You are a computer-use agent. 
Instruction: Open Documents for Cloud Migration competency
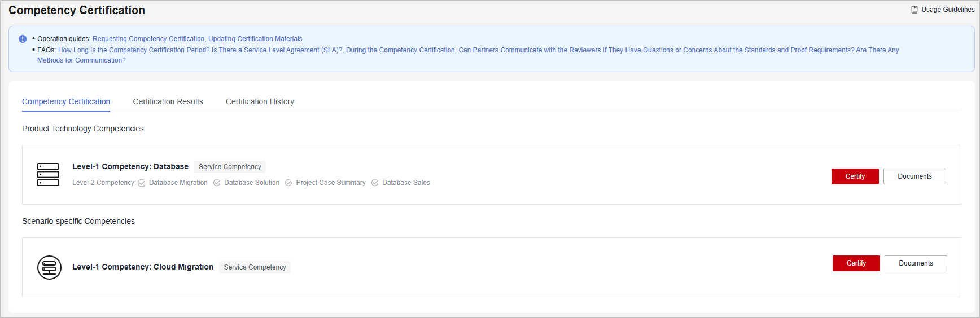(916, 263)
